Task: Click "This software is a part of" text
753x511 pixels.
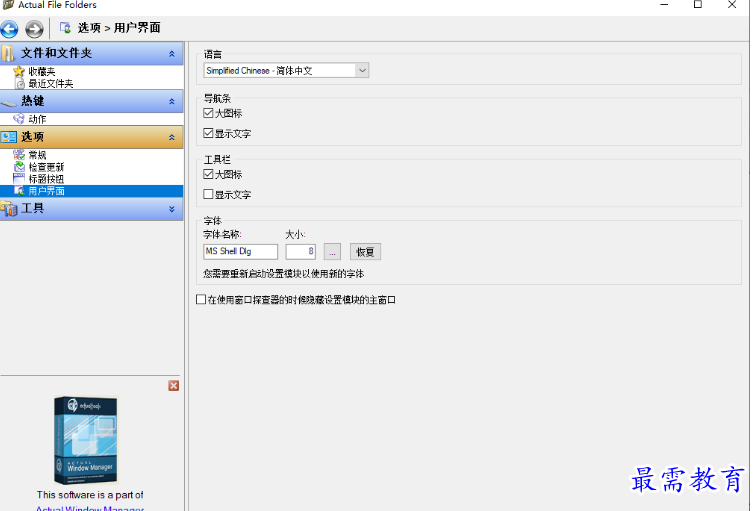Action: click(90, 495)
